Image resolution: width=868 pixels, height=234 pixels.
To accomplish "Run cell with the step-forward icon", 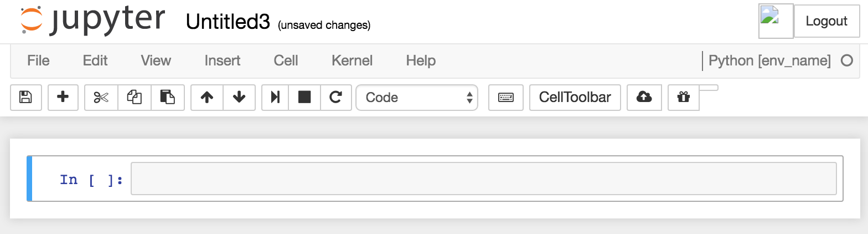I will tap(275, 98).
